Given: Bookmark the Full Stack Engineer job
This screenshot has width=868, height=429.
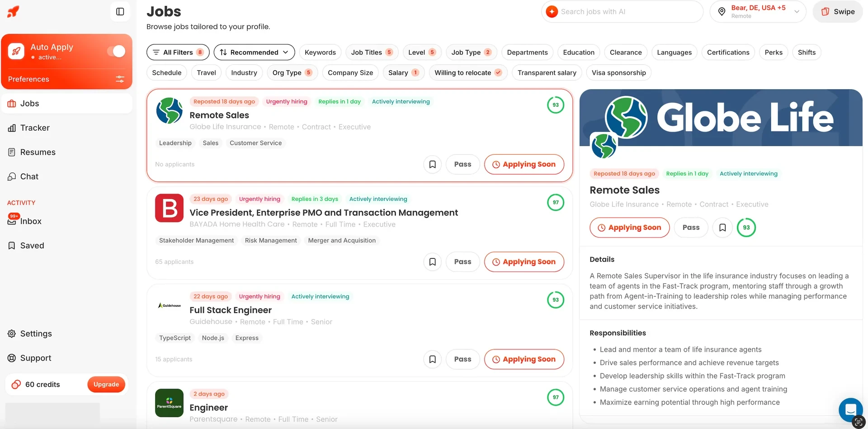Looking at the screenshot, I should point(433,359).
